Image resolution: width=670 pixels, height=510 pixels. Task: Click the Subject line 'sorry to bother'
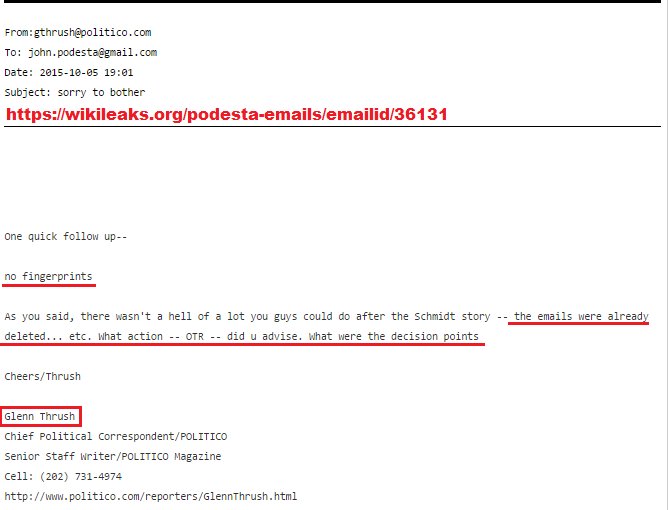pyautogui.click(x=75, y=92)
